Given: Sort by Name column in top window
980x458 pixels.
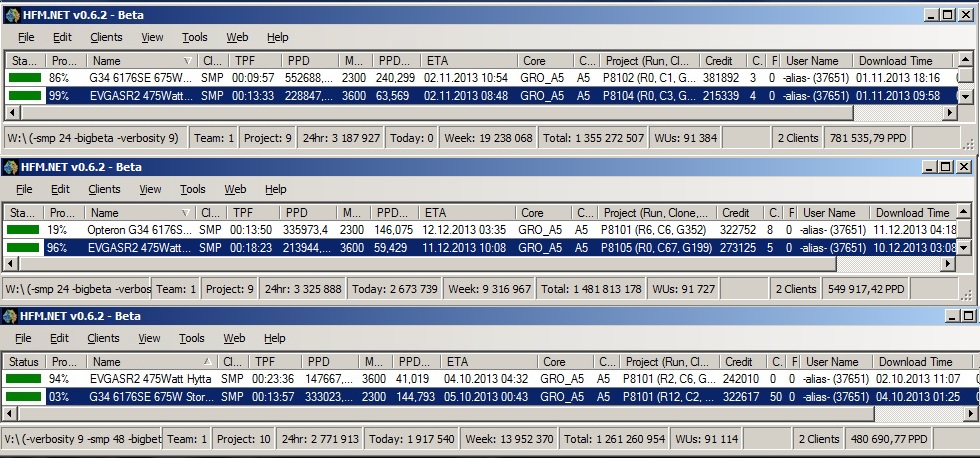Looking at the screenshot, I should click(x=142, y=61).
